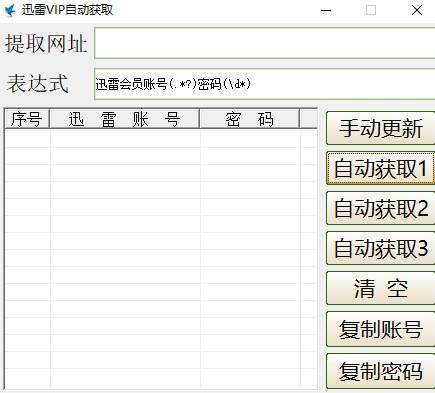Minimize the 迅雷VIP自动获取 window
Screen dimensions: 435x393
click(326, 10)
